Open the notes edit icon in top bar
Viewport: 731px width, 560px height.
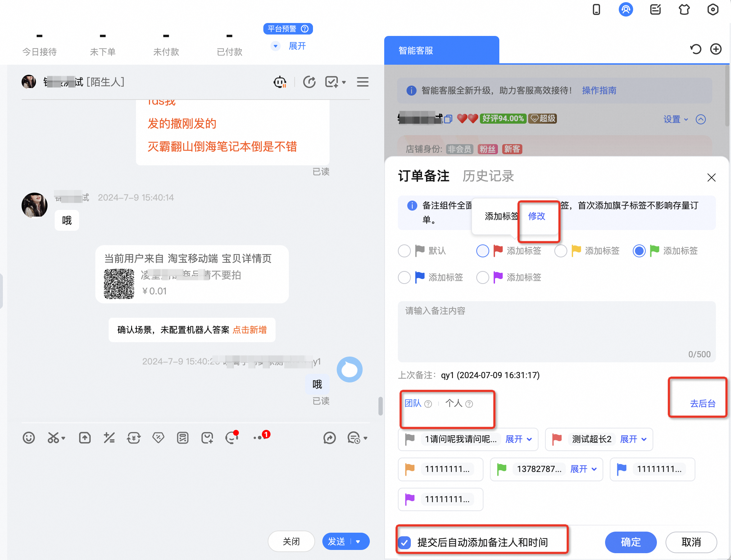click(655, 10)
